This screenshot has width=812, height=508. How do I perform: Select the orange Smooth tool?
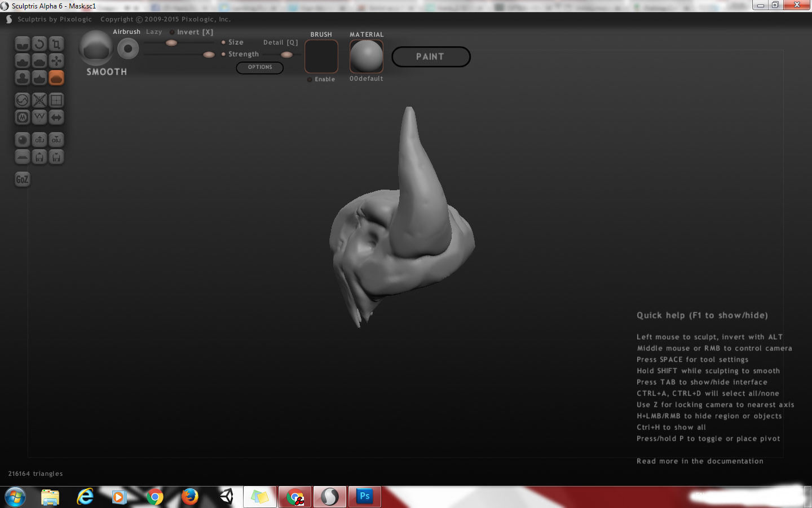[56, 77]
